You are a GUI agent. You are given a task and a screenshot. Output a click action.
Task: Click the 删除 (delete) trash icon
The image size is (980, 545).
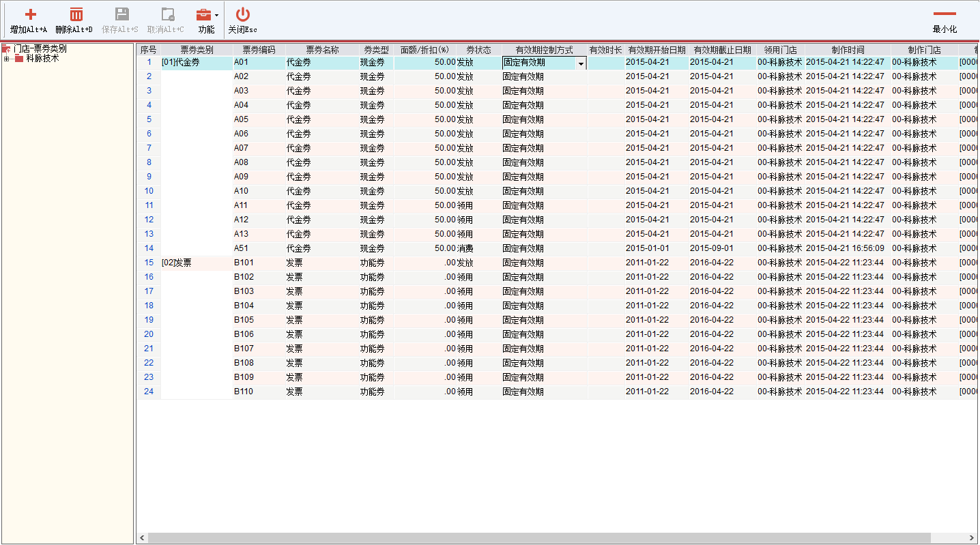click(x=76, y=14)
